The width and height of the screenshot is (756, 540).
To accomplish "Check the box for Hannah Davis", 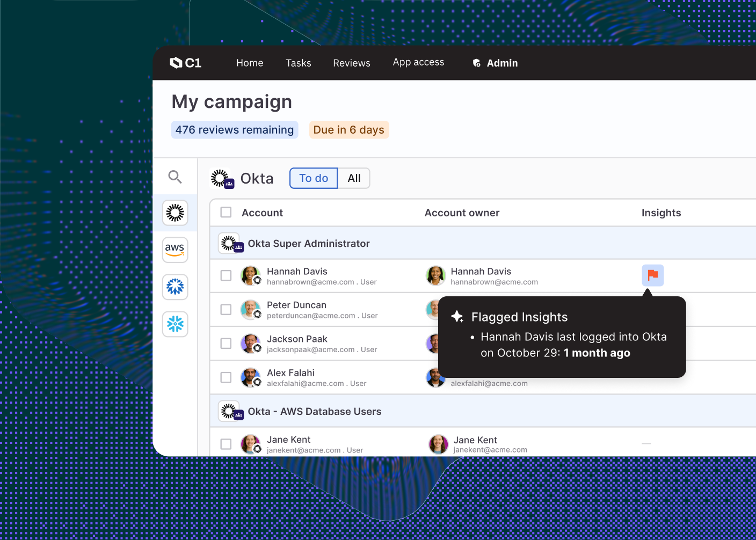I will [x=226, y=275].
